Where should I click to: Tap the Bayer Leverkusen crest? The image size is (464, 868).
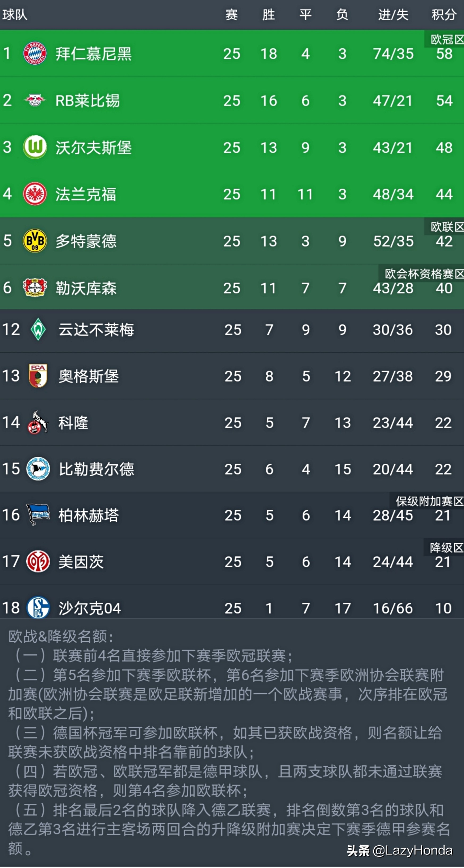[x=35, y=287]
